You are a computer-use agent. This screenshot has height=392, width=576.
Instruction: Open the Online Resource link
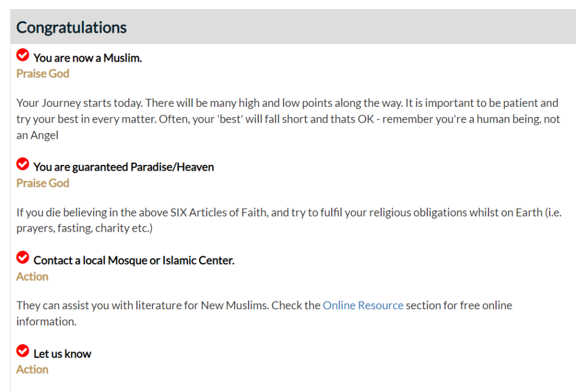pyautogui.click(x=363, y=305)
